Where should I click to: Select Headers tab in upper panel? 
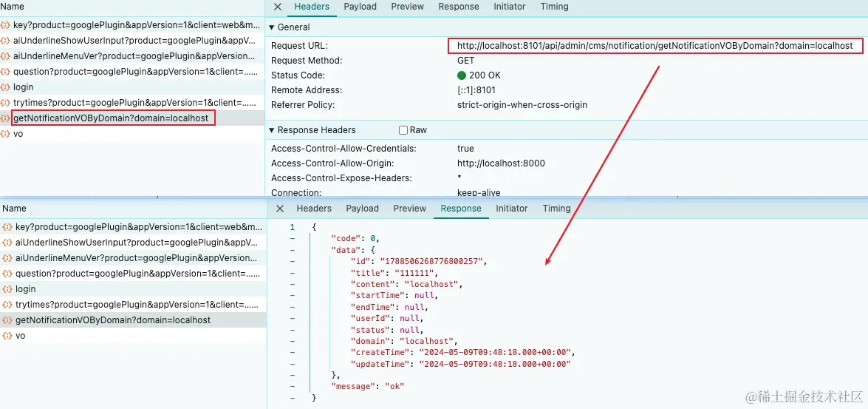pyautogui.click(x=312, y=7)
